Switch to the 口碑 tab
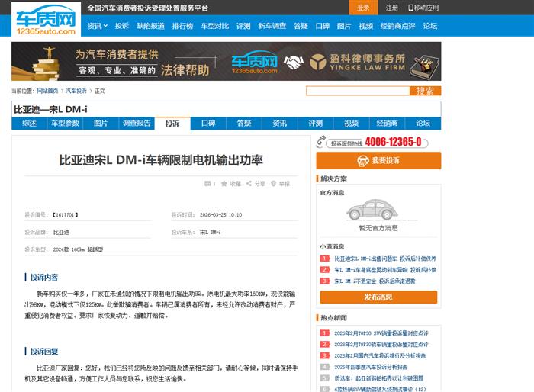534x392 pixels. [208, 124]
